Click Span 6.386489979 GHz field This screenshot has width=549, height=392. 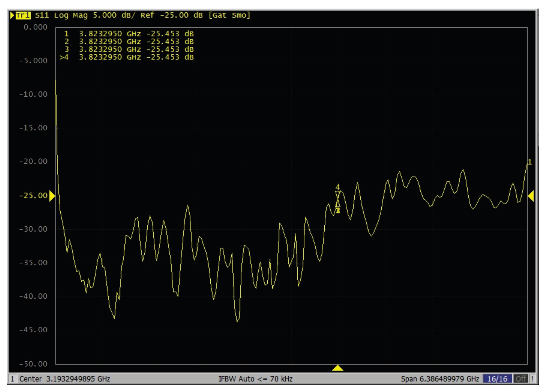440,379
